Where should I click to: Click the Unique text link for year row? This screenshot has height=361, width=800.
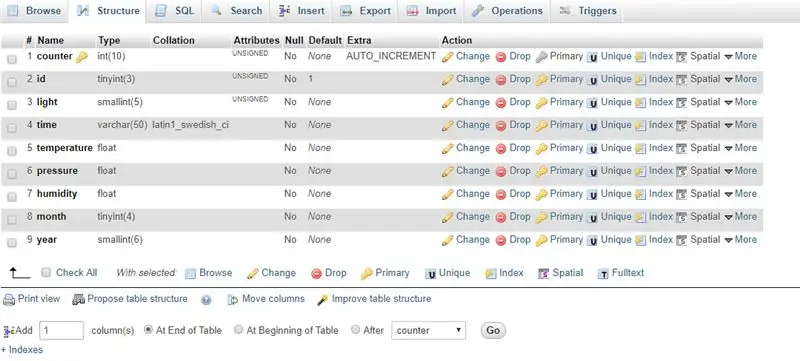(616, 240)
